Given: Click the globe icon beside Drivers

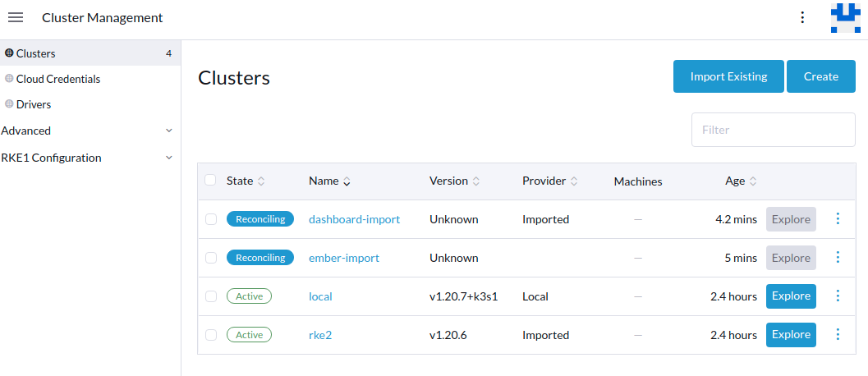Looking at the screenshot, I should click(9, 104).
